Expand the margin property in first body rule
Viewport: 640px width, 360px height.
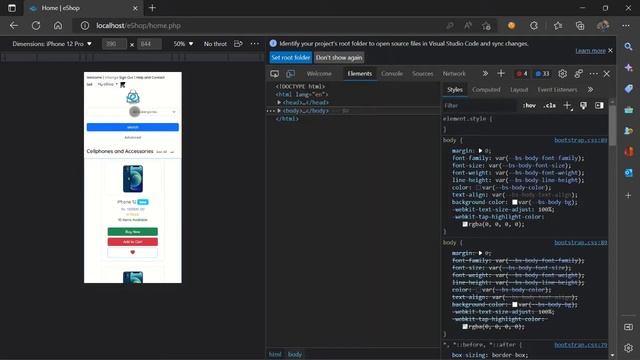click(x=480, y=151)
